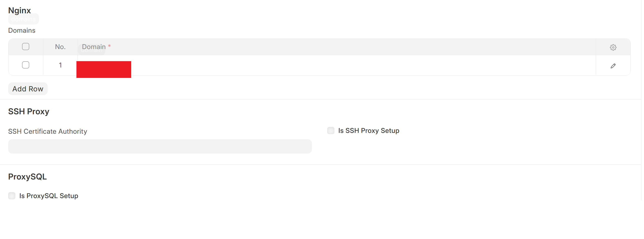Select the checkbox for domain row 1
Screen dimensions: 644x239
[x=26, y=65]
